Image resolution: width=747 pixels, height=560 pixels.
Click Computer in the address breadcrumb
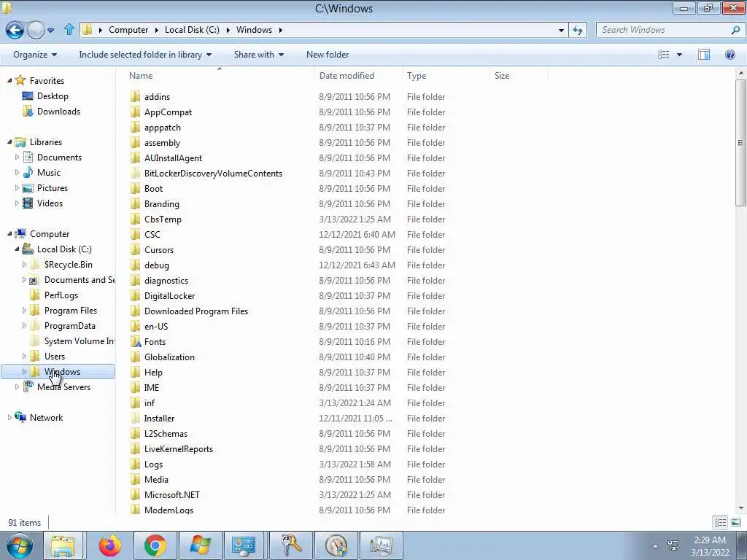click(x=128, y=30)
